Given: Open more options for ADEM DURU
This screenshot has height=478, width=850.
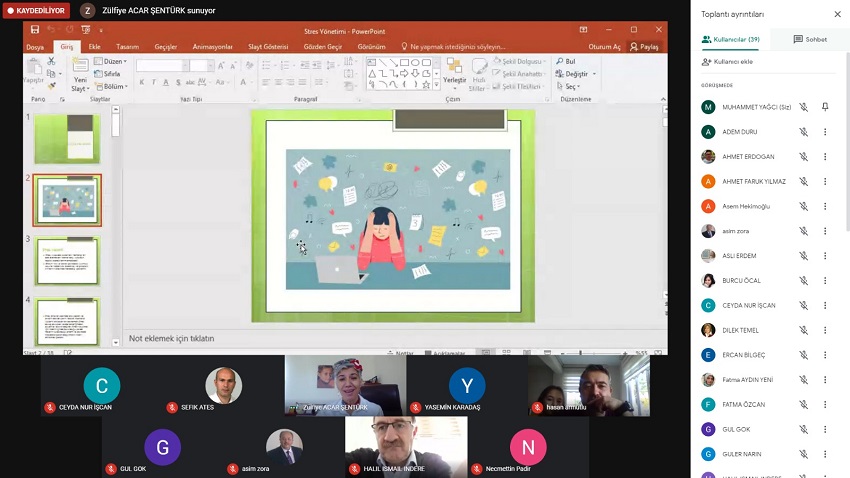Looking at the screenshot, I should (x=825, y=132).
